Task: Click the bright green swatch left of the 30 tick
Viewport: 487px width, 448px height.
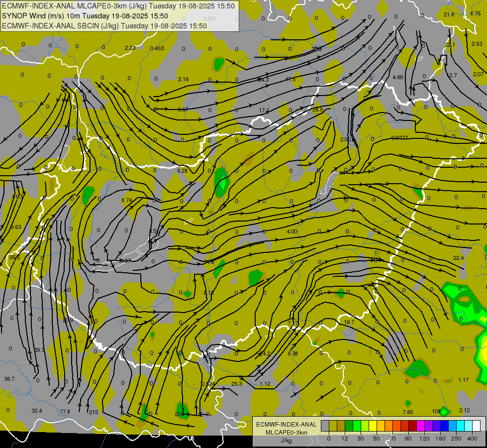Action: click(x=357, y=426)
